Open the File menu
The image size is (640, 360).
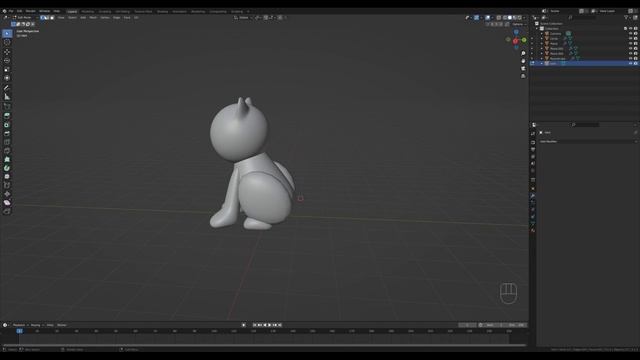pos(11,11)
